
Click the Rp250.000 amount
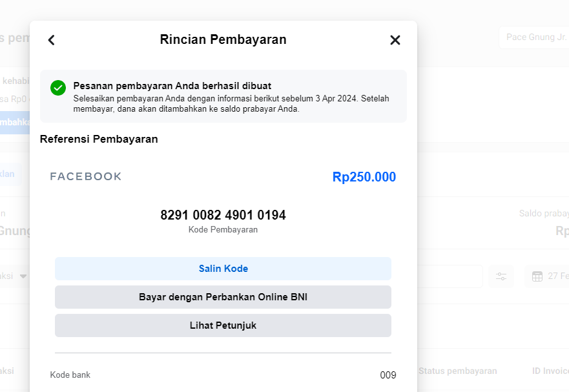click(x=364, y=177)
